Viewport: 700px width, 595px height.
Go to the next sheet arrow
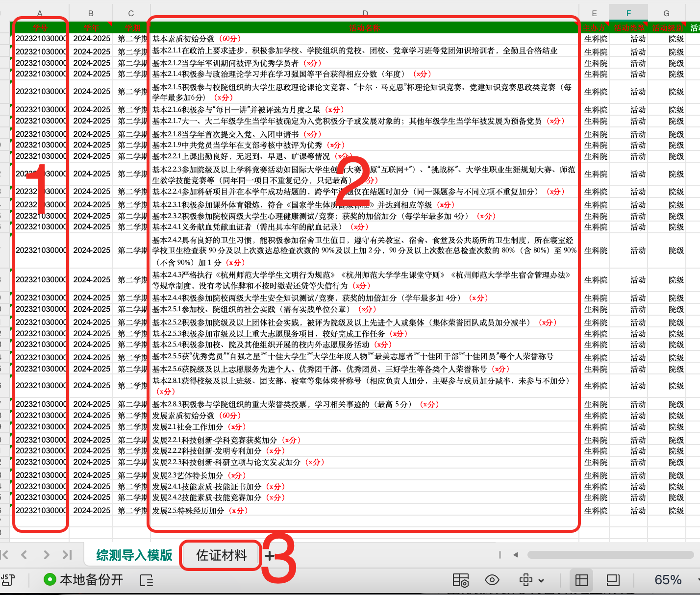pyautogui.click(x=46, y=555)
